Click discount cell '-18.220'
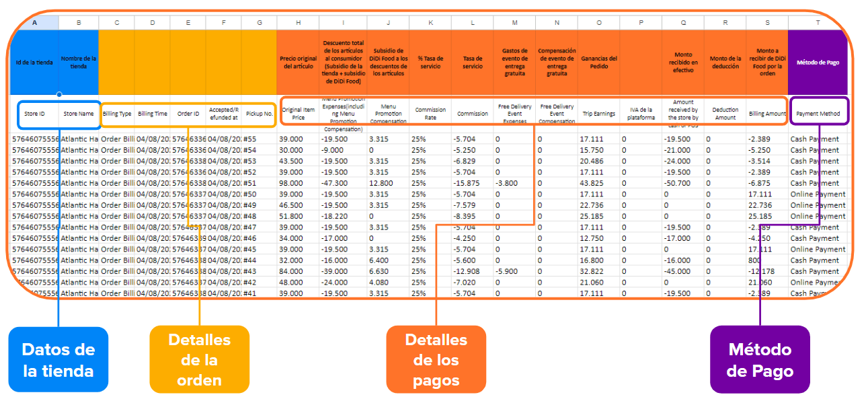 pos(343,216)
